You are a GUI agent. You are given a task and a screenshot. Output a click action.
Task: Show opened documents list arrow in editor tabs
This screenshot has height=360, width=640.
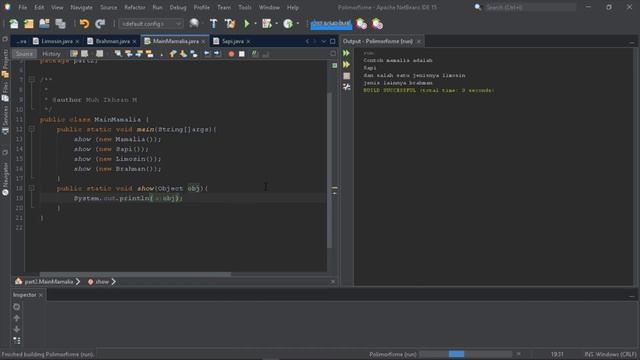(x=324, y=41)
